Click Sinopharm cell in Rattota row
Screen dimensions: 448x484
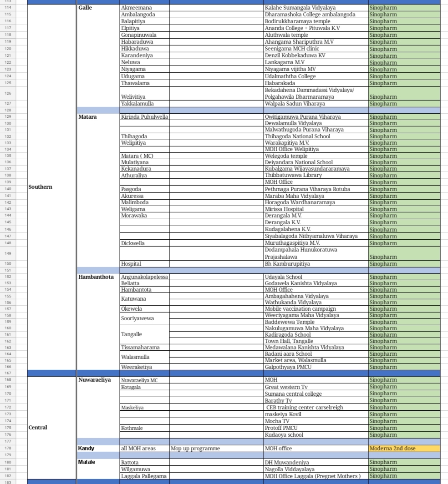(404, 462)
